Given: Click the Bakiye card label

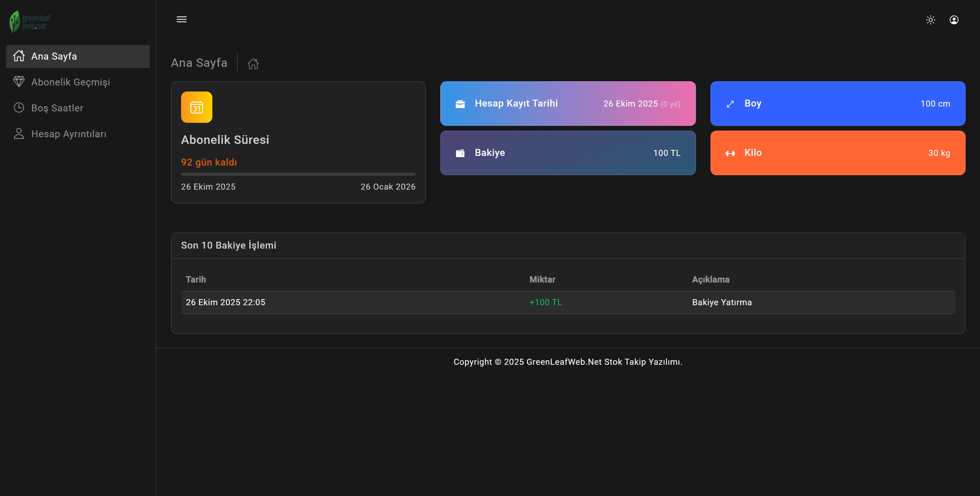Looking at the screenshot, I should pyautogui.click(x=490, y=153).
